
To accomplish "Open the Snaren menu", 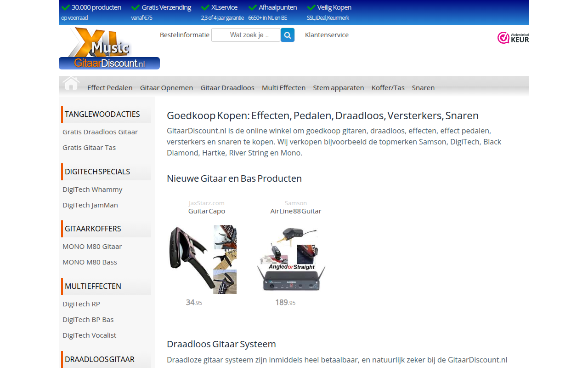I will coord(423,87).
